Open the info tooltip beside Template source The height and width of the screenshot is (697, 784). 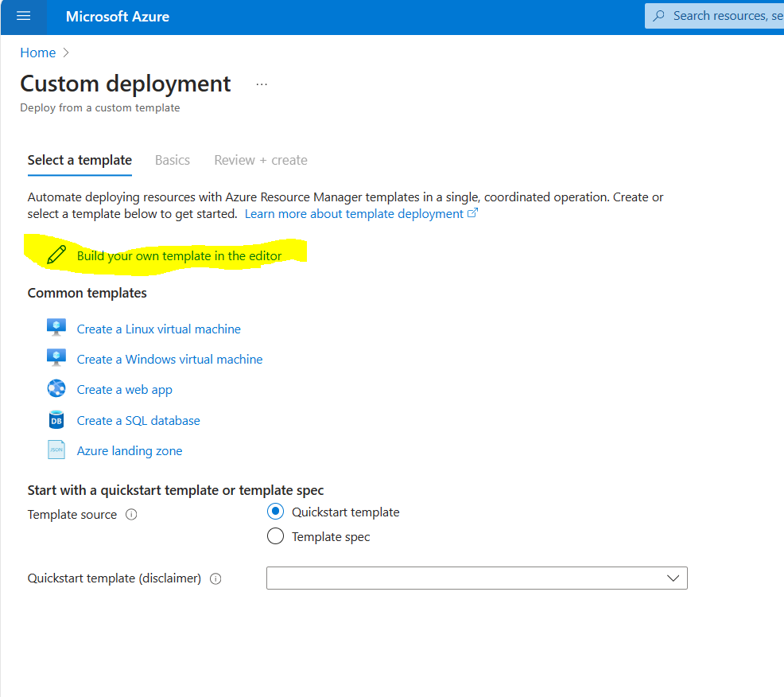[130, 515]
